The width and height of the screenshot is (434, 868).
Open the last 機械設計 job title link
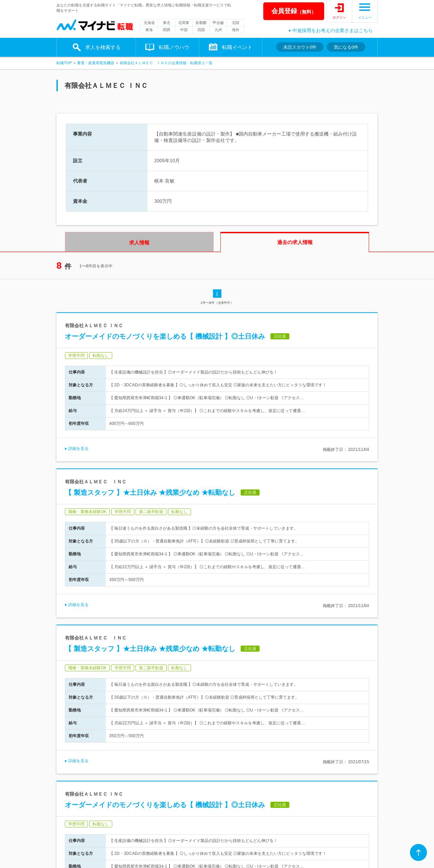pos(165,805)
